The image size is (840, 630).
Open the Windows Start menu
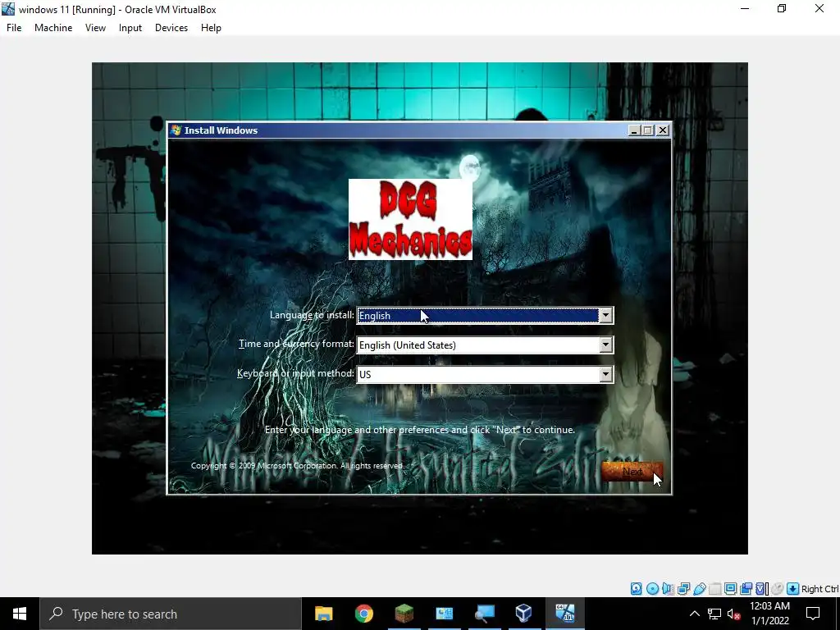click(x=20, y=614)
